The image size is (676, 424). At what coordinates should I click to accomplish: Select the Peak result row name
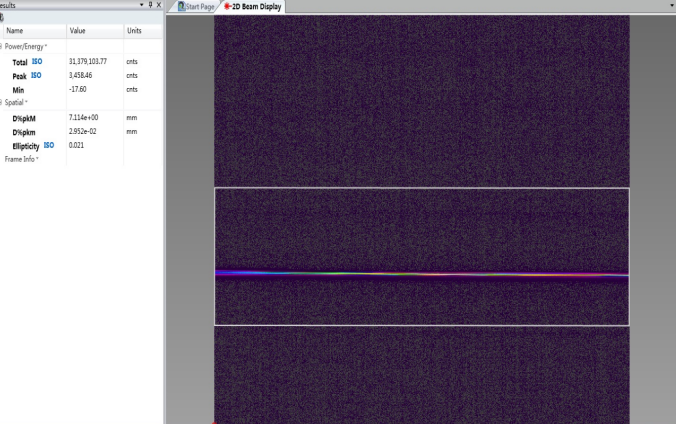[19, 76]
